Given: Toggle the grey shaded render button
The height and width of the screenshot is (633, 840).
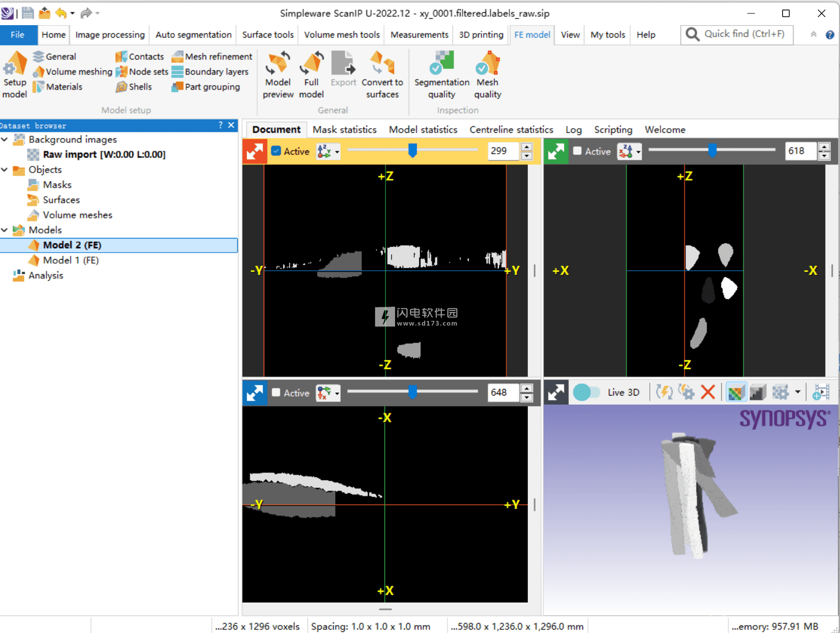Looking at the screenshot, I should (x=757, y=392).
